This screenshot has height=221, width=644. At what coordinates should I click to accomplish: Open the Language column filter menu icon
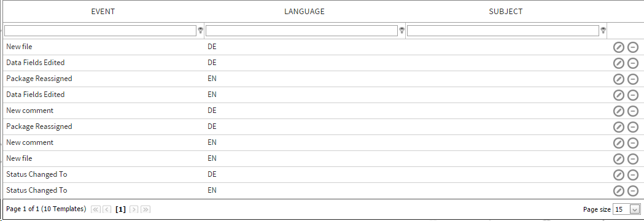(402, 31)
